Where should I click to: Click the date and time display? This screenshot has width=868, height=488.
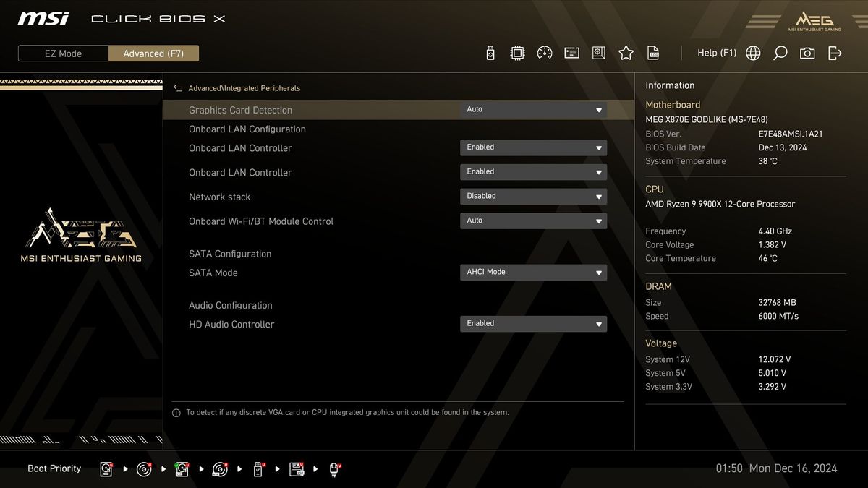[776, 468]
